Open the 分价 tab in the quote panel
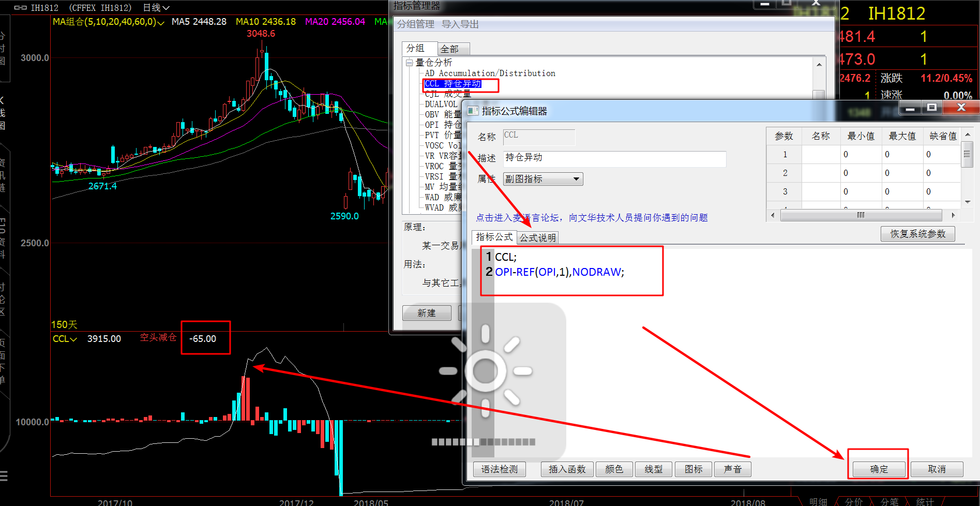 (854, 501)
